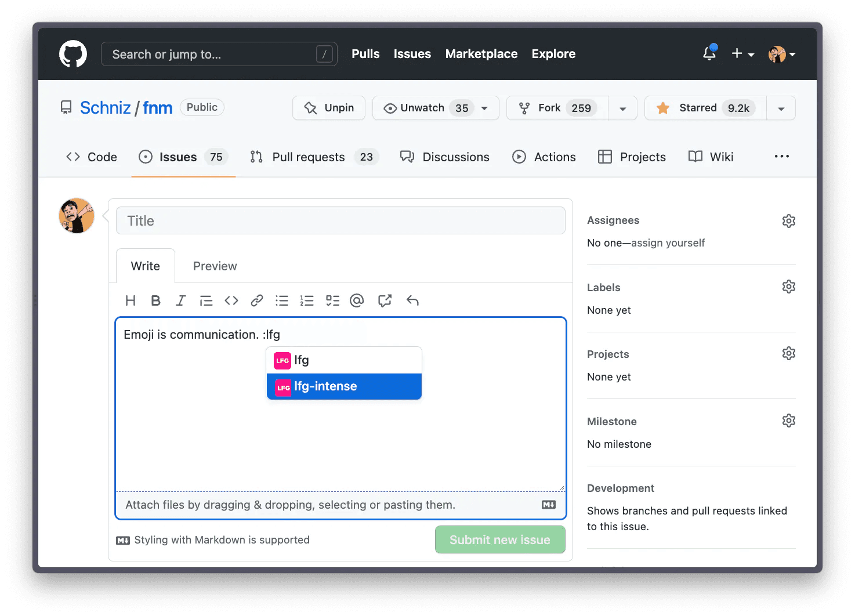This screenshot has width=855, height=616.
Task: Insert a code block using toolbar
Action: (x=231, y=300)
